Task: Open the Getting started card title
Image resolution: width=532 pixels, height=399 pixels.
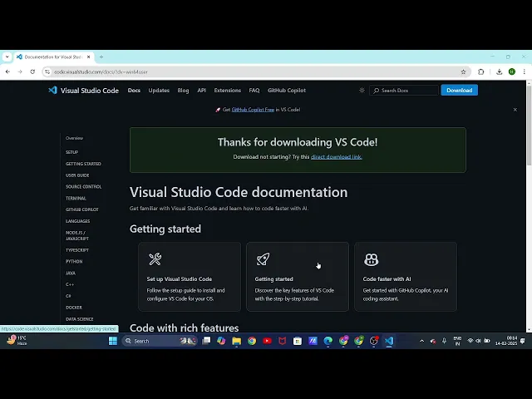Action: tap(273, 279)
